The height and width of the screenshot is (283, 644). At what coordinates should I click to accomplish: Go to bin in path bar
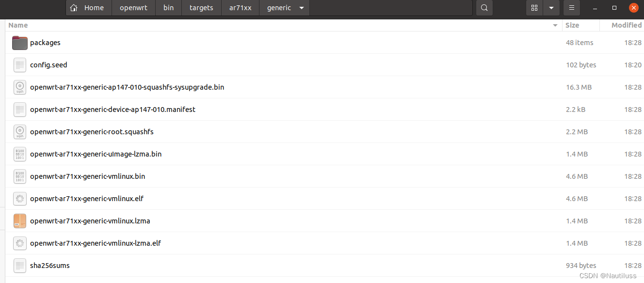click(169, 8)
